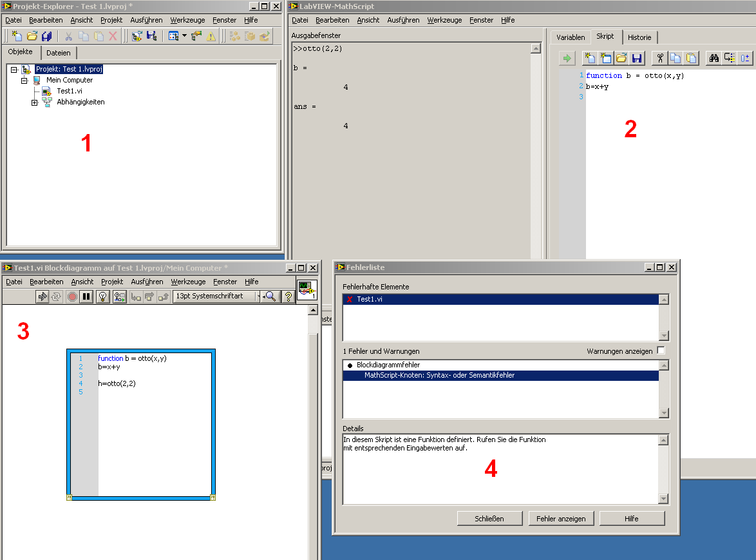
Task: Click yellow warning triangle icon in Projekt-Explorer
Action: pyautogui.click(x=211, y=36)
